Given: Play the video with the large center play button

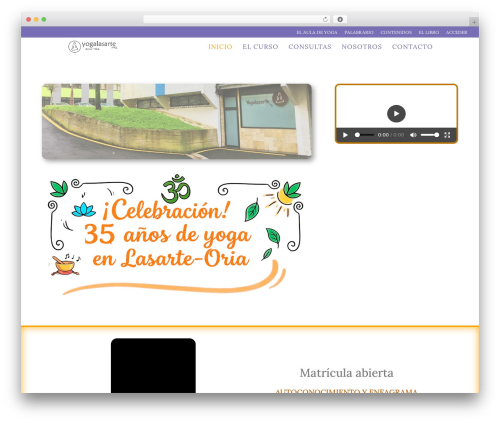Looking at the screenshot, I should pyautogui.click(x=396, y=114).
